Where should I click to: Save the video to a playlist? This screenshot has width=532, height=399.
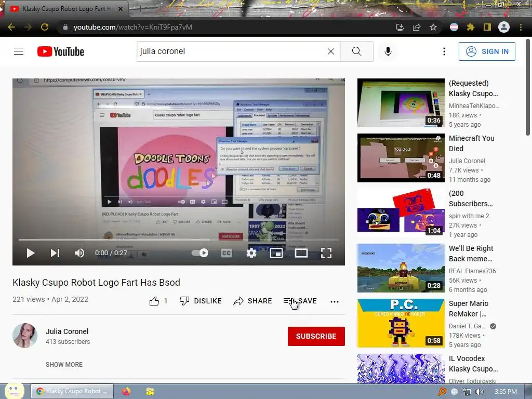(x=300, y=301)
